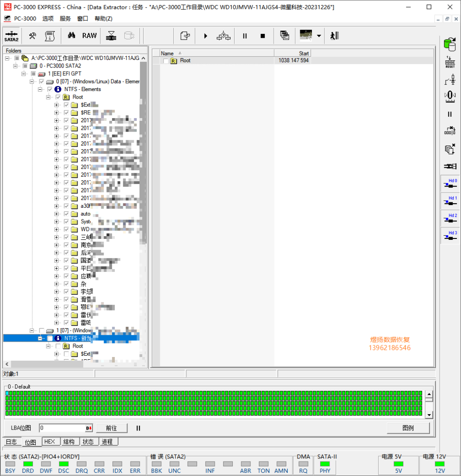
Task: Switch to the 状态 tab
Action: pyautogui.click(x=88, y=442)
